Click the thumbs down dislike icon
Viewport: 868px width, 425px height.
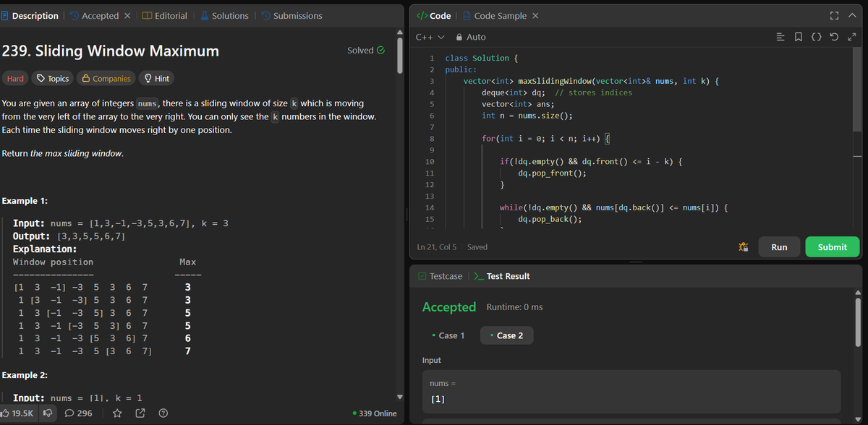coord(48,413)
